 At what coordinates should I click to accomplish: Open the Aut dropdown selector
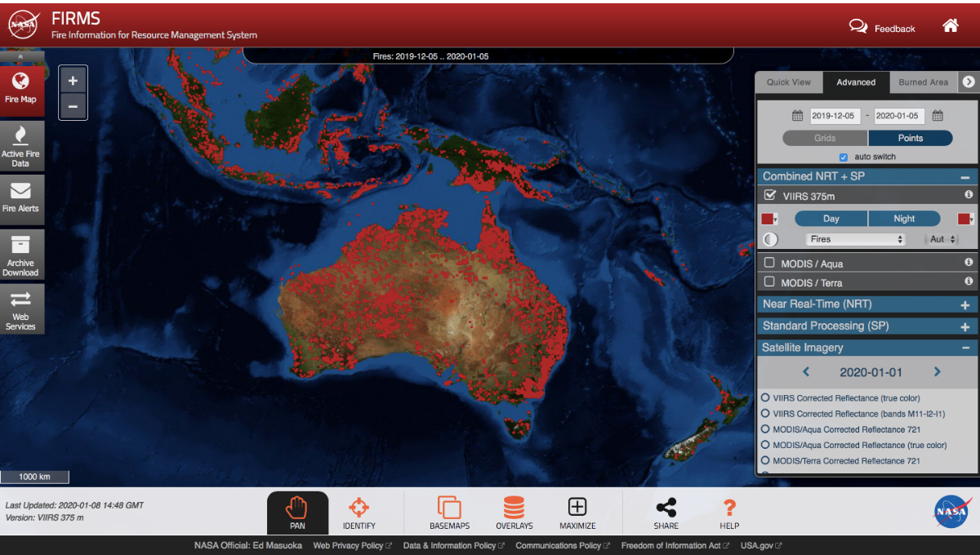[x=941, y=239]
